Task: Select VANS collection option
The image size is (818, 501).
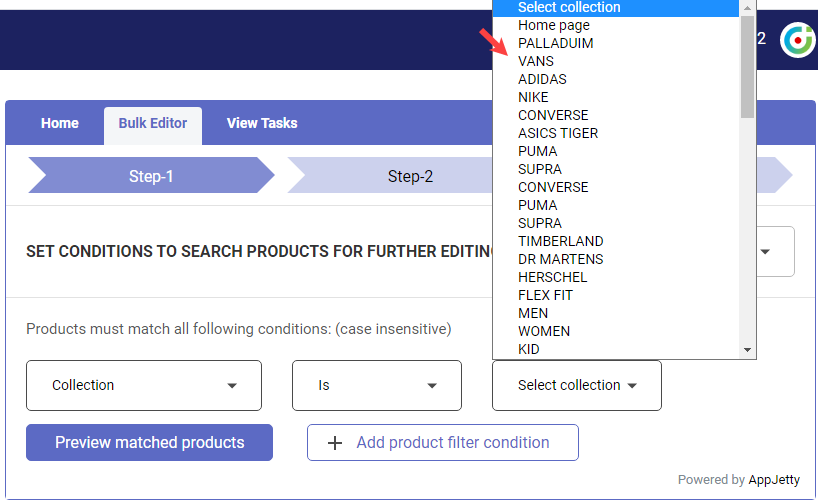Action: coord(616,61)
